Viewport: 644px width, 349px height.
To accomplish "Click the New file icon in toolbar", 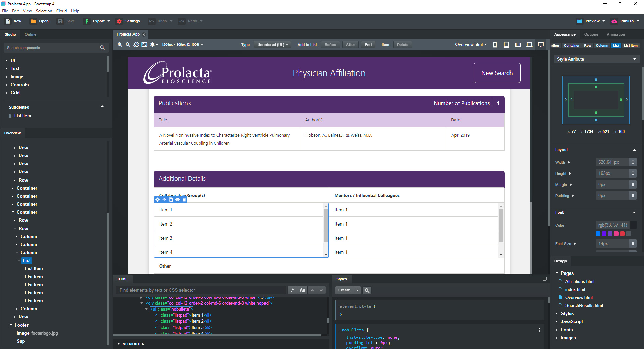I will point(8,21).
